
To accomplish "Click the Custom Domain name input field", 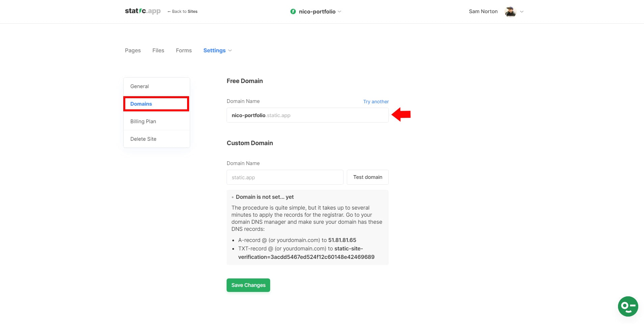I will (x=285, y=177).
